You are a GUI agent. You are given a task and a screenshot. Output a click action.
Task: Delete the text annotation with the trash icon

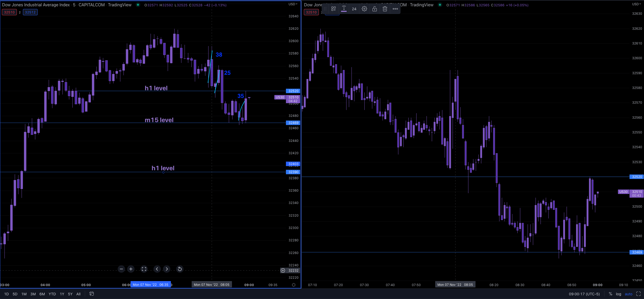(385, 9)
